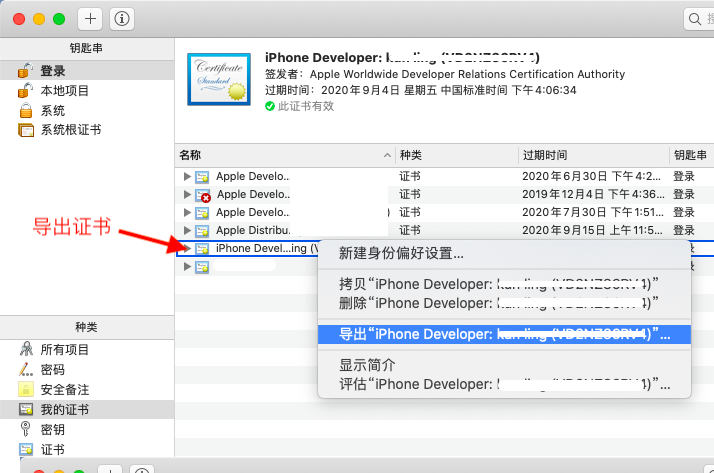
Task: Sort by the 名称 column header
Action: point(285,155)
